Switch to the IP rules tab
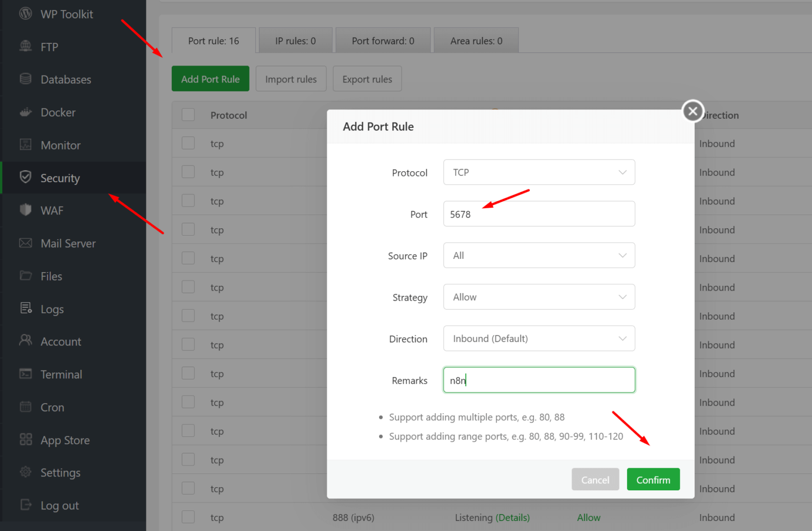This screenshot has height=531, width=812. coord(295,41)
